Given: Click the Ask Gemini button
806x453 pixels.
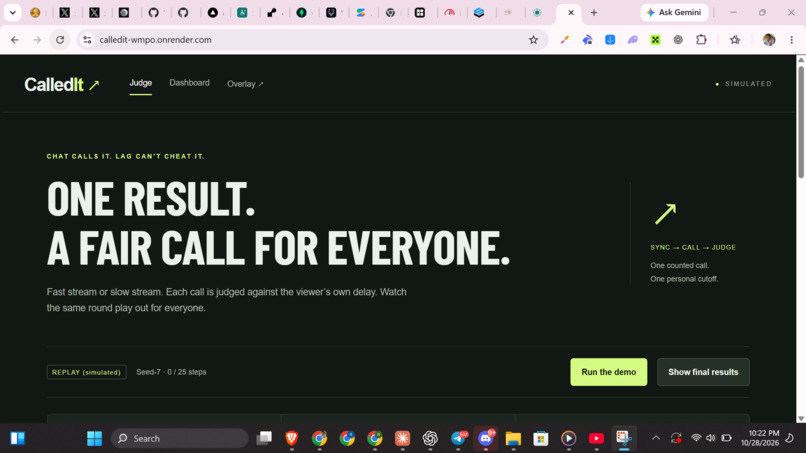Looking at the screenshot, I should pyautogui.click(x=674, y=12).
